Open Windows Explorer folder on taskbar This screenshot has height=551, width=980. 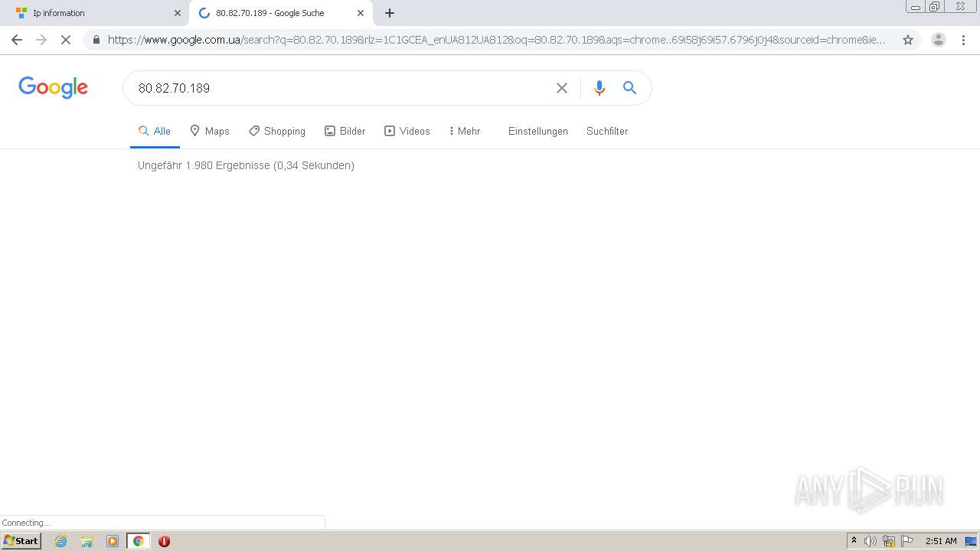coord(87,541)
